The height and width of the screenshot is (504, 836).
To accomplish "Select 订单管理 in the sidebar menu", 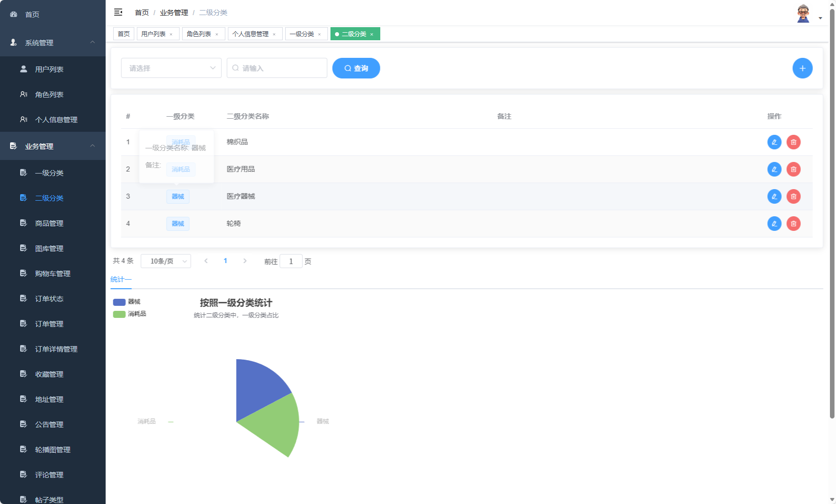I will (49, 323).
